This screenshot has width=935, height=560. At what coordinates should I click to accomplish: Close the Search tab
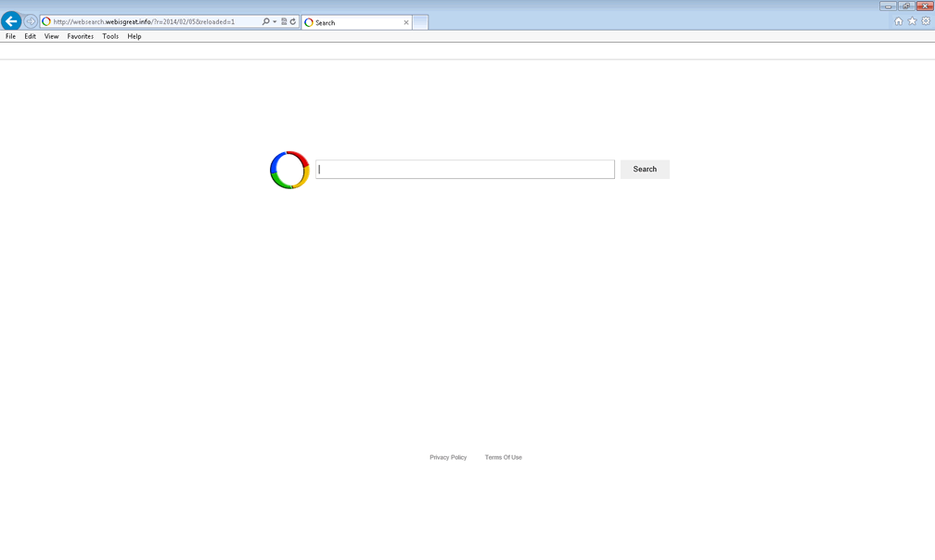point(405,22)
